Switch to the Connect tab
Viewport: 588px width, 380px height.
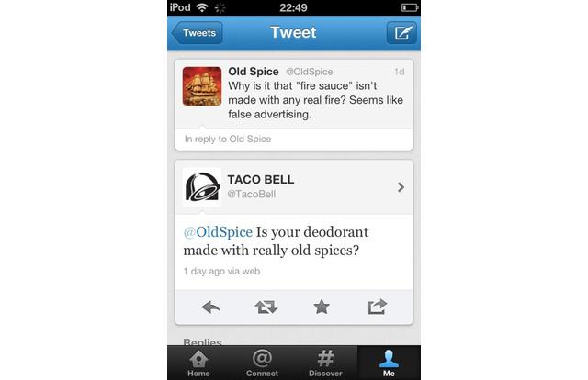coord(262,363)
